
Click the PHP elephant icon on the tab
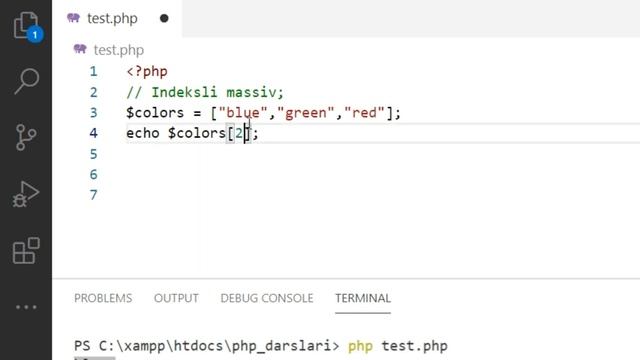73,18
